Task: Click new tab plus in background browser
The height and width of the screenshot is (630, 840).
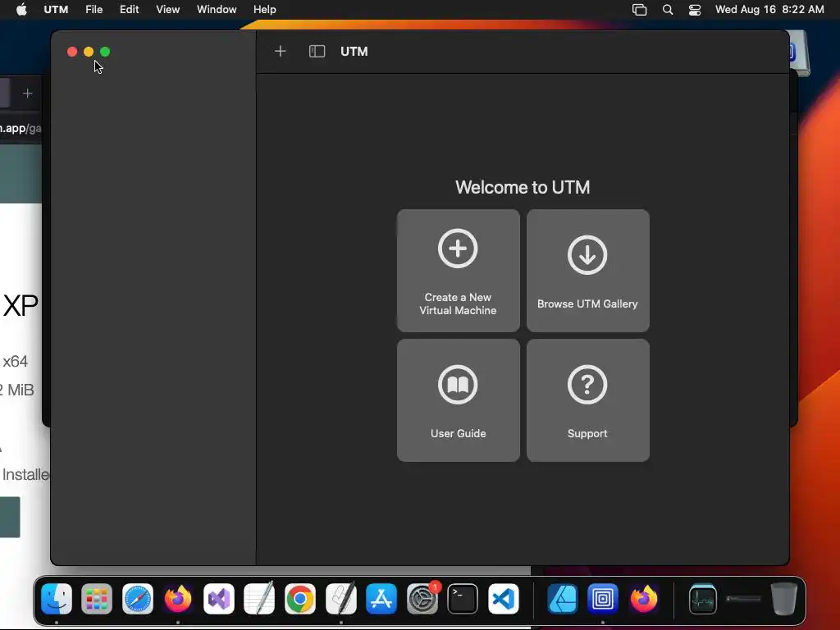Action: 27,94
